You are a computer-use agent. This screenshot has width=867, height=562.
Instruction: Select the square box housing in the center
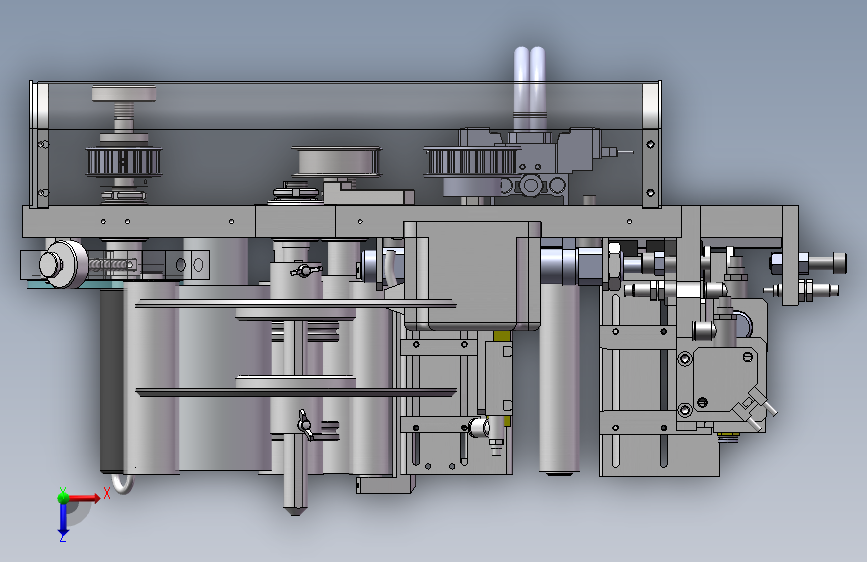click(x=472, y=275)
